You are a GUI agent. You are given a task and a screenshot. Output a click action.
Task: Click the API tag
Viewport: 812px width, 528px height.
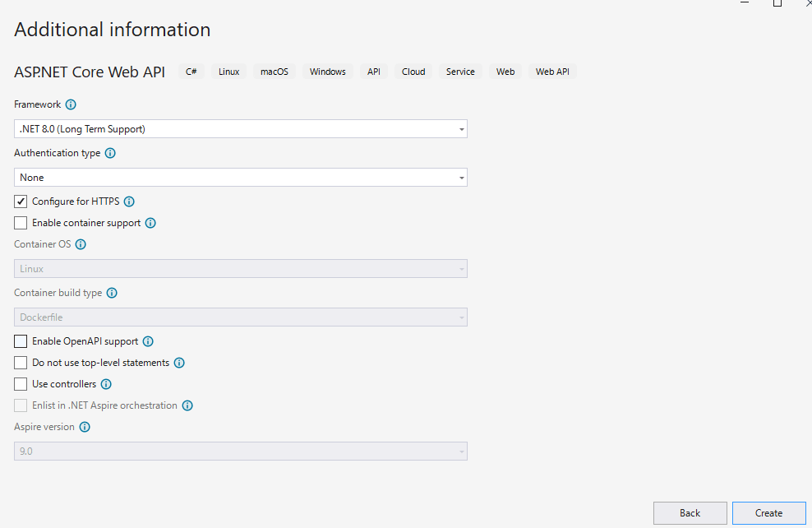click(x=374, y=72)
